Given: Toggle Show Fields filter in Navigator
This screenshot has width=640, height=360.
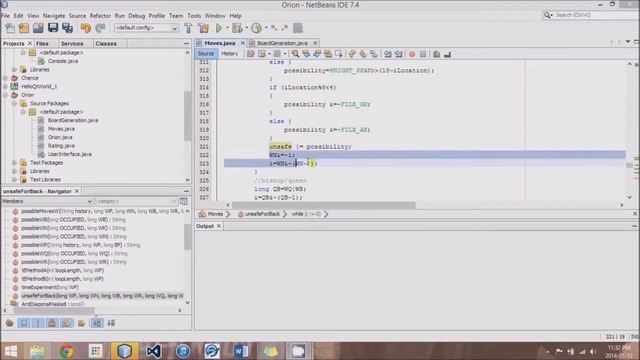Looking at the screenshot, I should point(24,323).
